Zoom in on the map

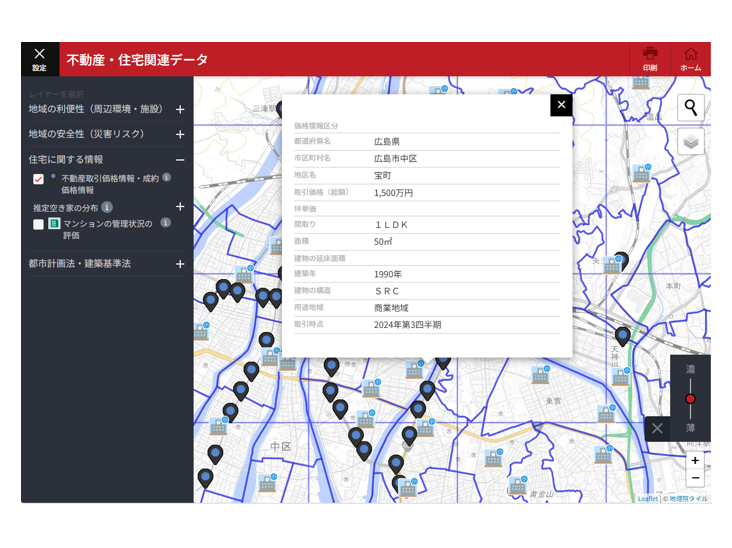click(695, 461)
